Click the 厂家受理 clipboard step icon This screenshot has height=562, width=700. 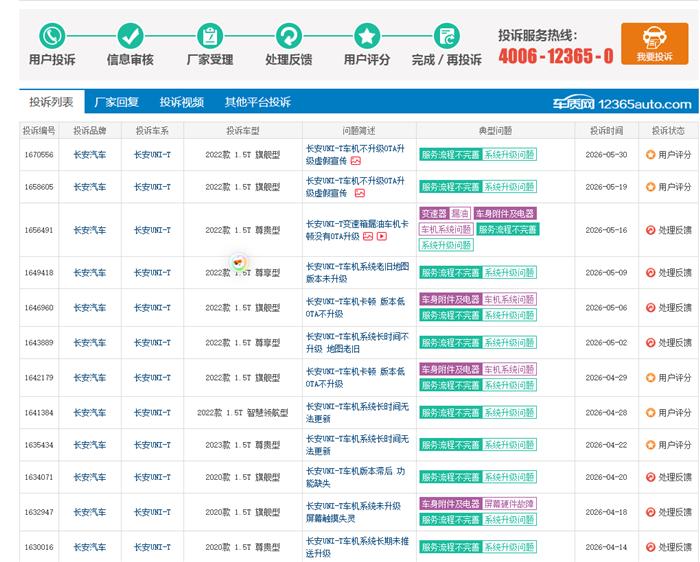pyautogui.click(x=210, y=36)
